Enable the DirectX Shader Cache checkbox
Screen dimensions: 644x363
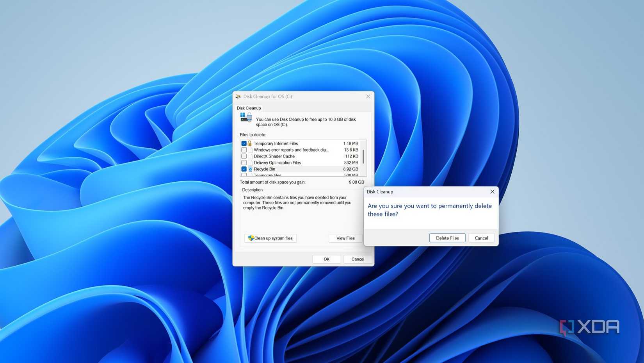[244, 156]
